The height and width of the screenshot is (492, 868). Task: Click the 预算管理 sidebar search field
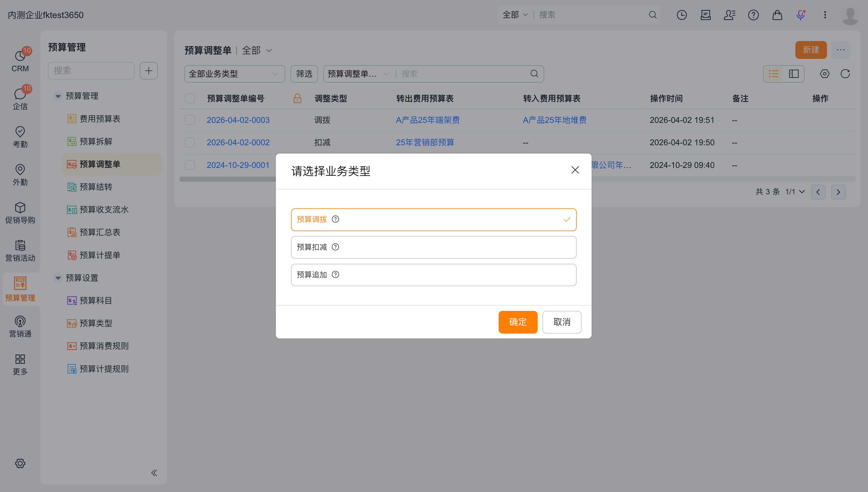click(x=91, y=71)
